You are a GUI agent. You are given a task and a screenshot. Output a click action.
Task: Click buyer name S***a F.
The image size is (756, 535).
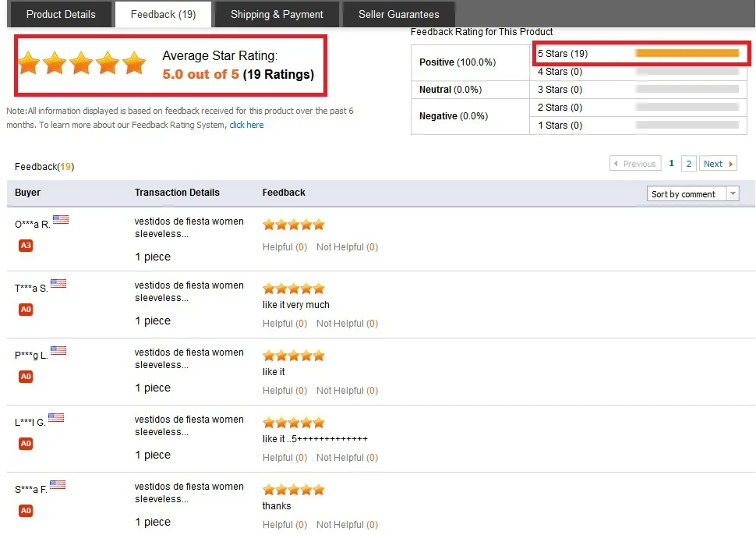pos(31,490)
